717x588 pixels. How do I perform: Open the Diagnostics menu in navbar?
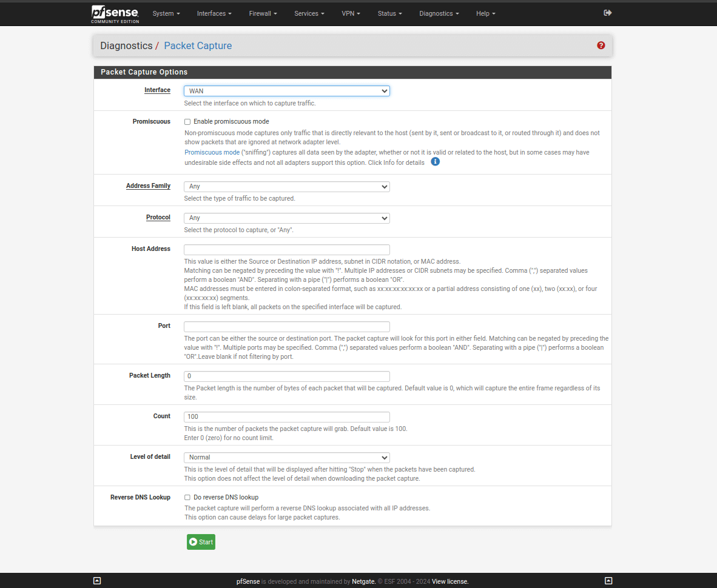coord(439,13)
